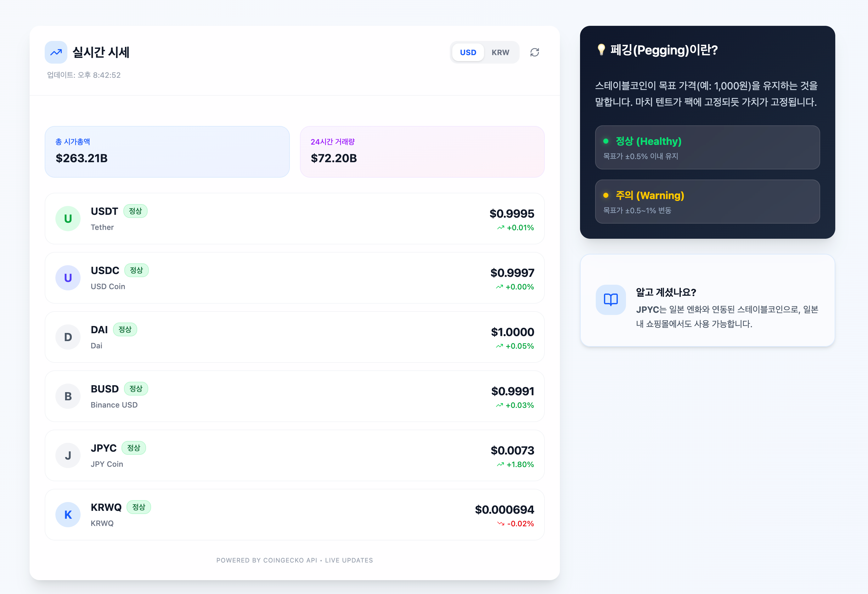This screenshot has width=868, height=594.
Task: Click the 정상 badge next to DAI
Action: coord(125,330)
